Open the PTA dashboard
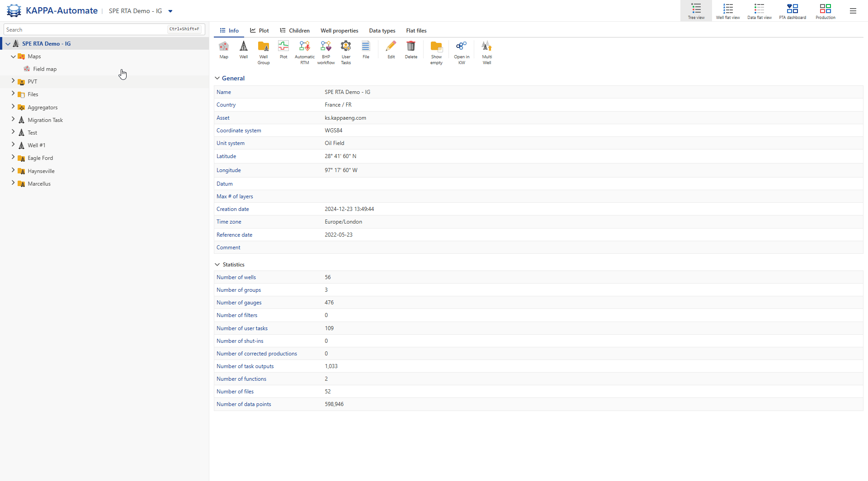The image size is (868, 481). [793, 11]
